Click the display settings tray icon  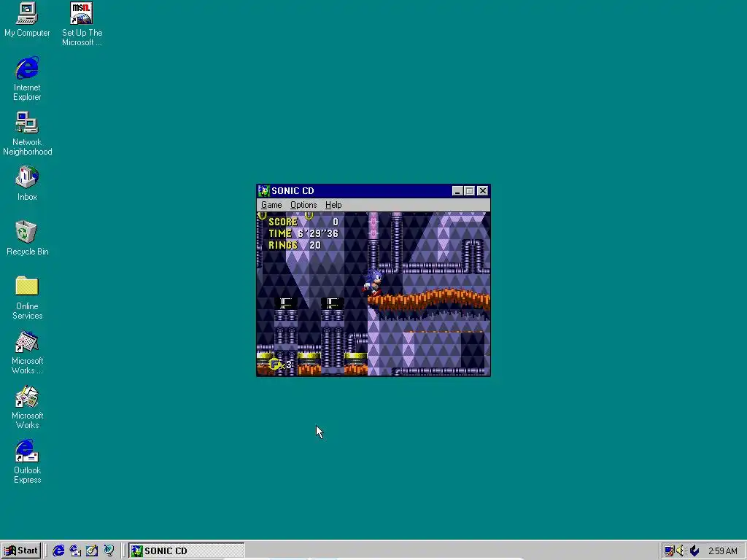click(670, 551)
